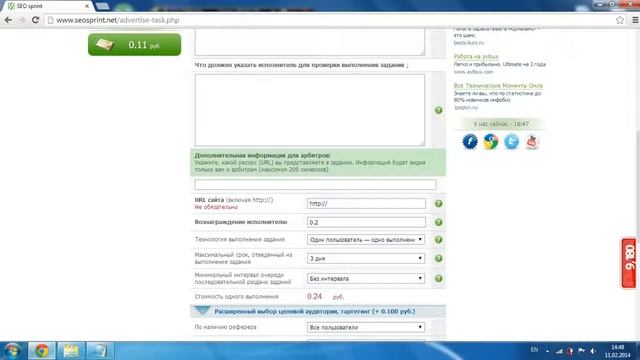Click the cost value 0.24 руб
The height and width of the screenshot is (360, 640).
[325, 297]
